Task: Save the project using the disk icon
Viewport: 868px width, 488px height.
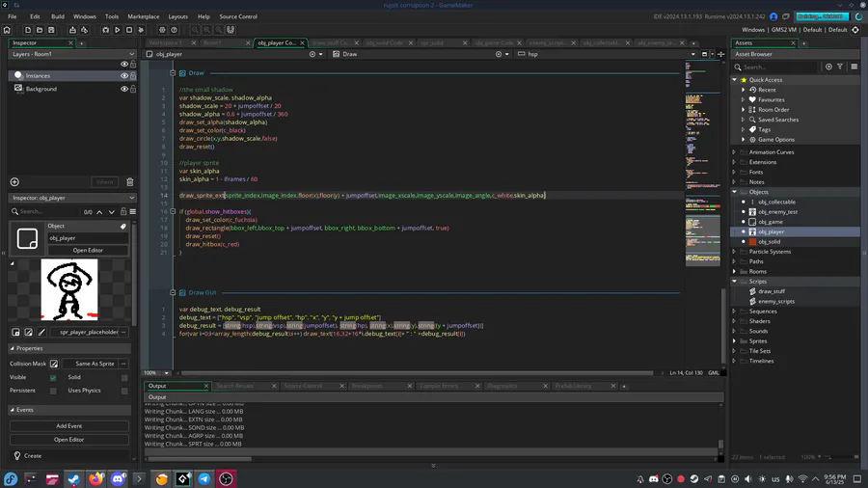Action: pyautogui.click(x=51, y=30)
